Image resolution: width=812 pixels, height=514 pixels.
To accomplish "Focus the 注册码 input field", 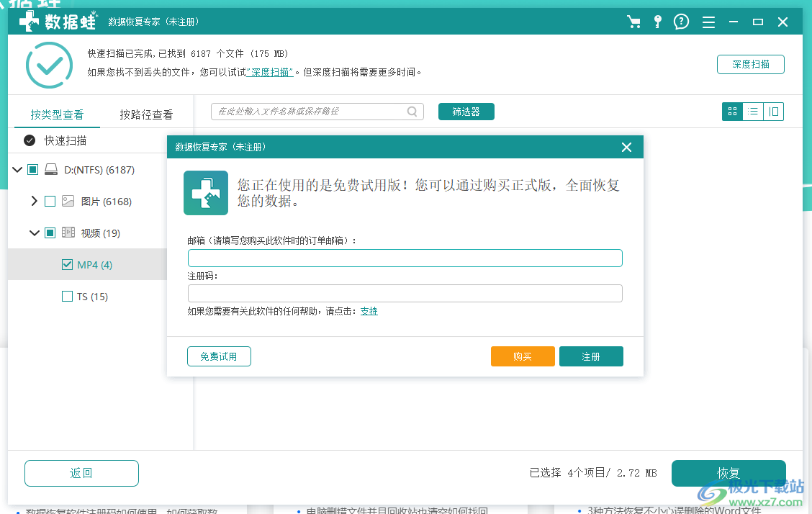I will 405,293.
